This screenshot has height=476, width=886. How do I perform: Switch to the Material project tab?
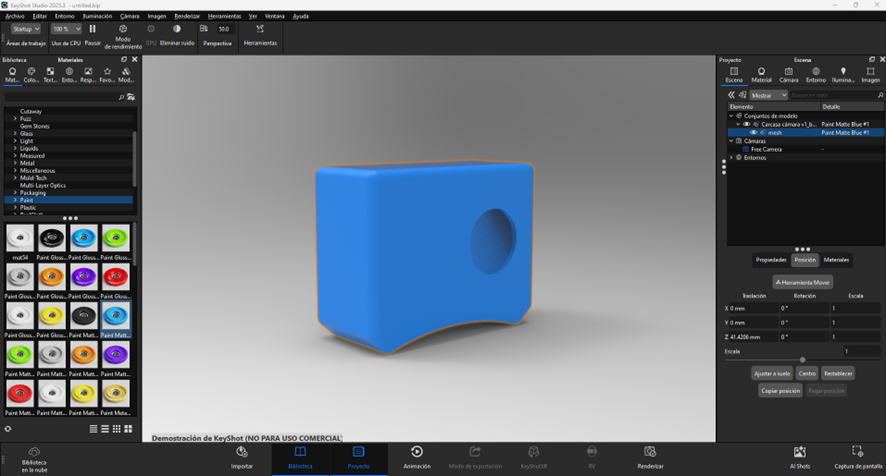pyautogui.click(x=761, y=75)
